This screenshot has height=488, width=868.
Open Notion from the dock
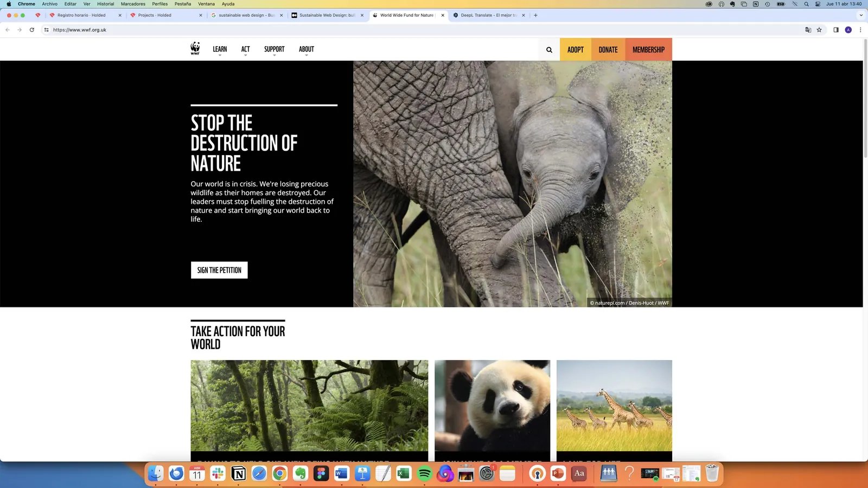click(x=238, y=473)
